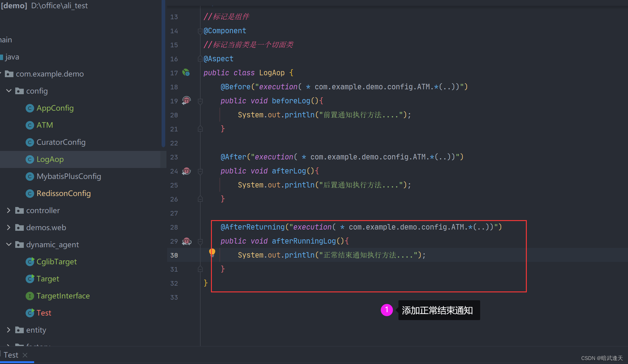This screenshot has height=364, width=628.
Task: Click the @AfterReturning annotation
Action: [x=252, y=227]
